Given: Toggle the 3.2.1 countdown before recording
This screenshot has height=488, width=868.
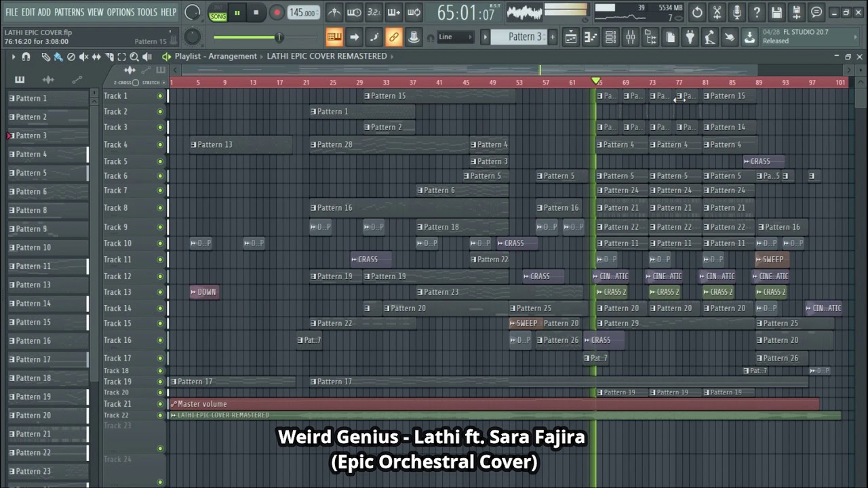Looking at the screenshot, I should (x=374, y=12).
